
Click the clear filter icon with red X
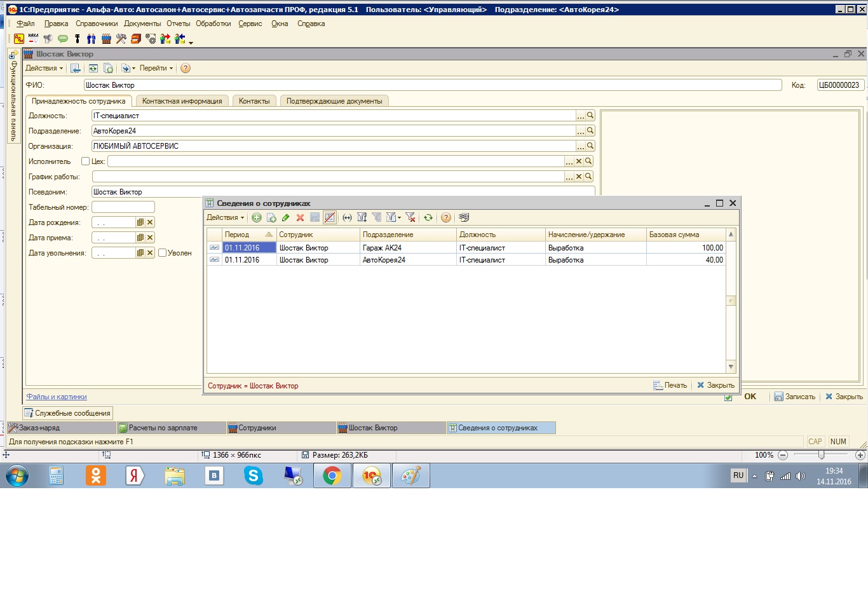tap(410, 217)
